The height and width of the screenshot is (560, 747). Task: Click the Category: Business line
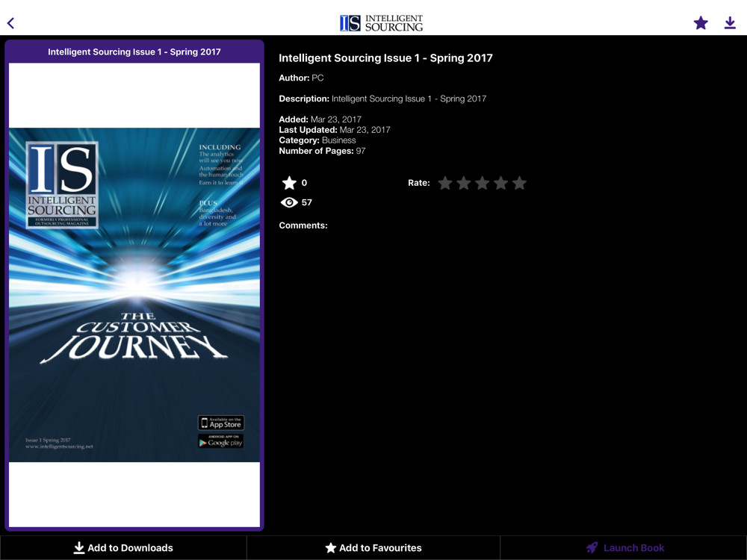click(x=317, y=140)
